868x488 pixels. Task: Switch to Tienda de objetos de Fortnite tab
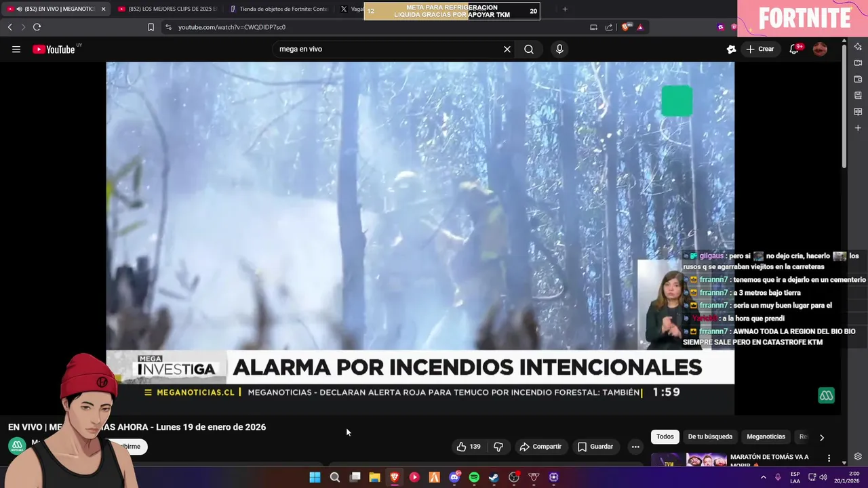click(x=279, y=9)
